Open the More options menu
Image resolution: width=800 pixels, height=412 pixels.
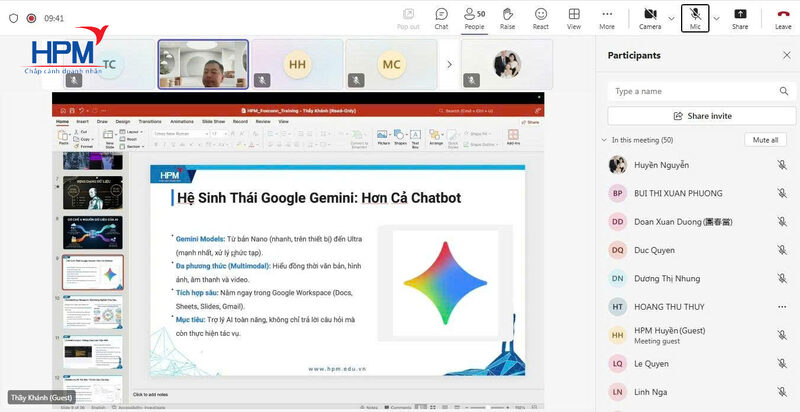[x=607, y=18]
